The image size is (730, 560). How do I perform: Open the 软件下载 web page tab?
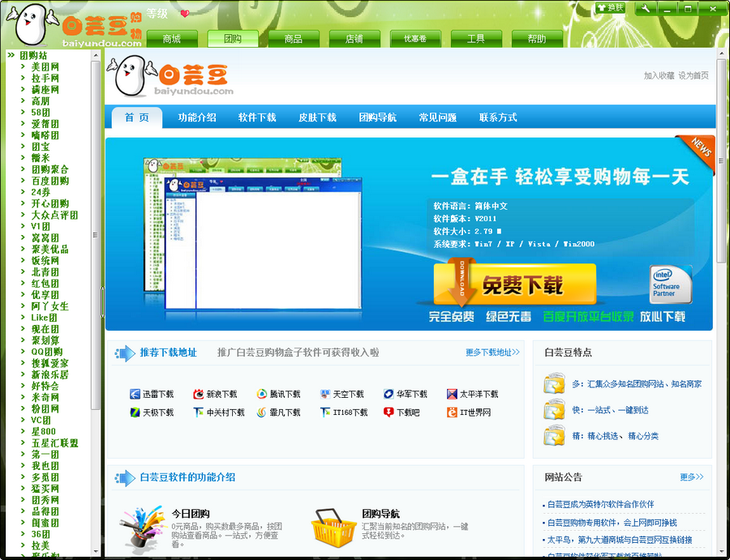tap(257, 118)
